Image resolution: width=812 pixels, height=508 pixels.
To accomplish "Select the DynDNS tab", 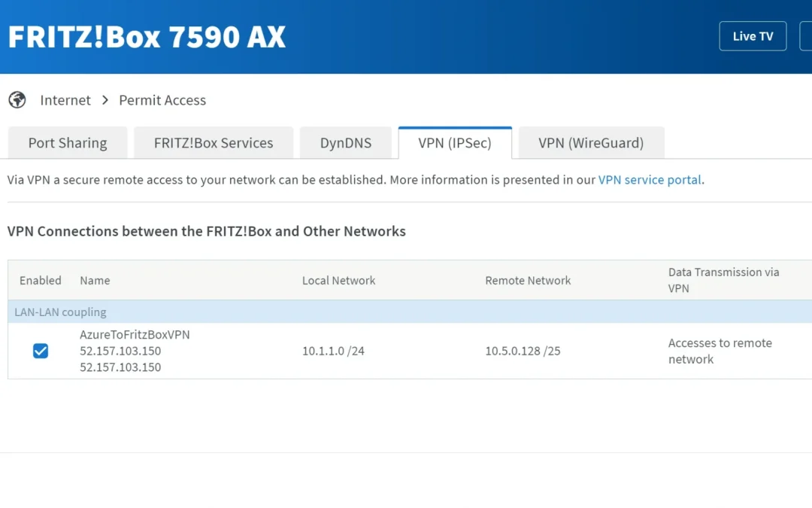I will (x=345, y=143).
